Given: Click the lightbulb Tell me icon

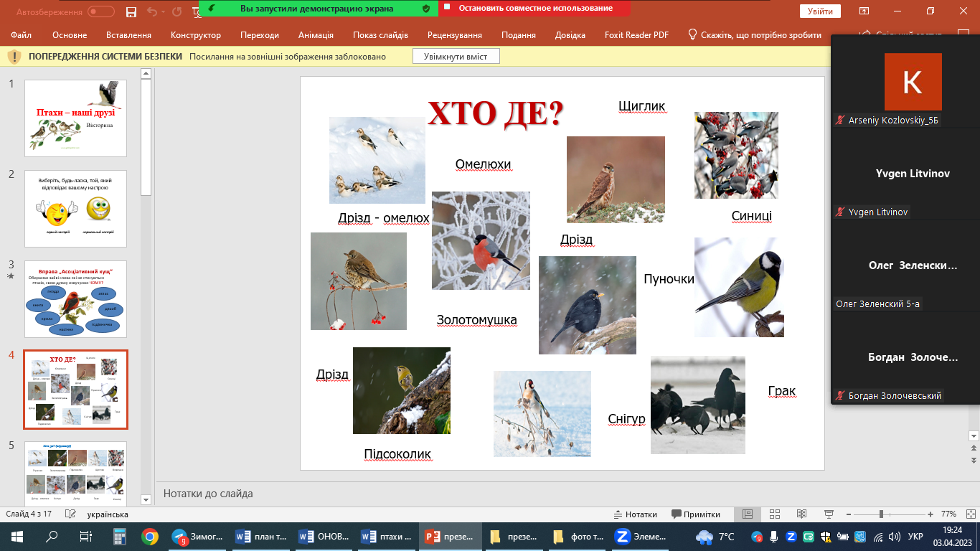Looking at the screenshot, I should point(692,34).
